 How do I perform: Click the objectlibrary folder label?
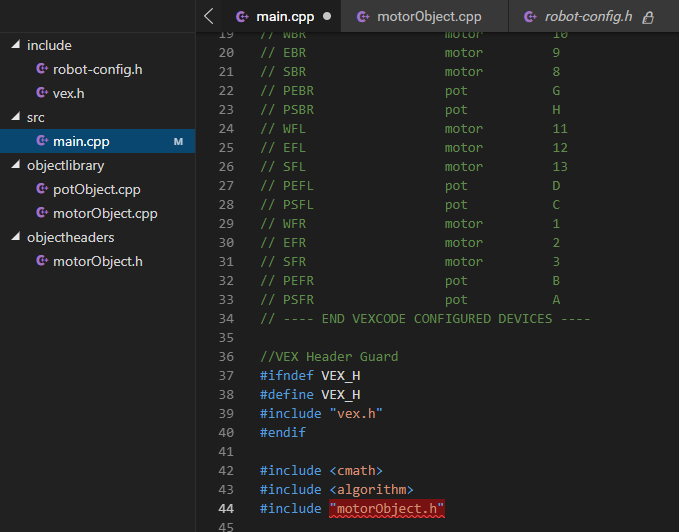[65, 166]
